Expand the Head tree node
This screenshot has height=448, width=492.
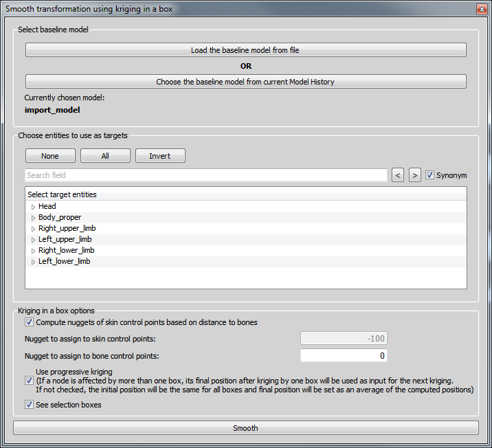pyautogui.click(x=33, y=207)
